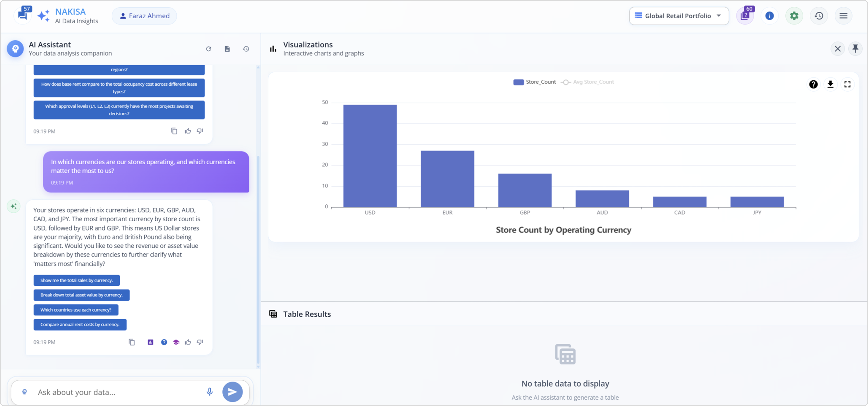
Task: Open the hamburger menu at top right
Action: [843, 16]
